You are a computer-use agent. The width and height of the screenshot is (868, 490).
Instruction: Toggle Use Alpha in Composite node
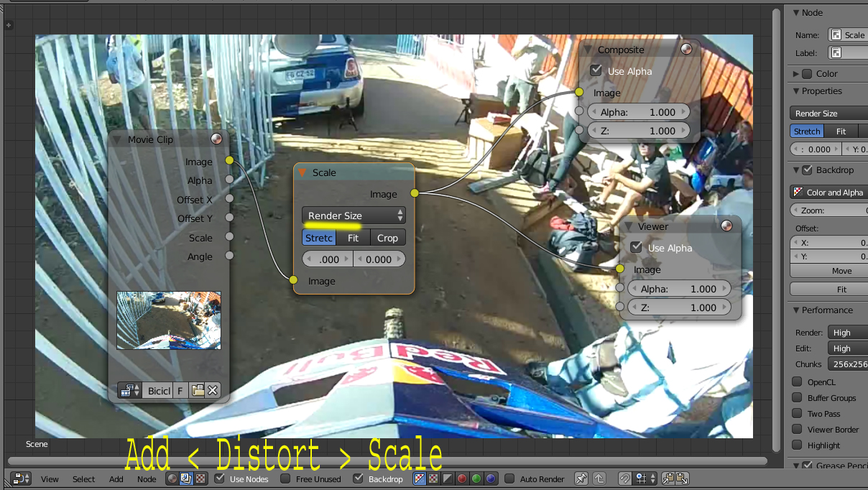click(596, 70)
